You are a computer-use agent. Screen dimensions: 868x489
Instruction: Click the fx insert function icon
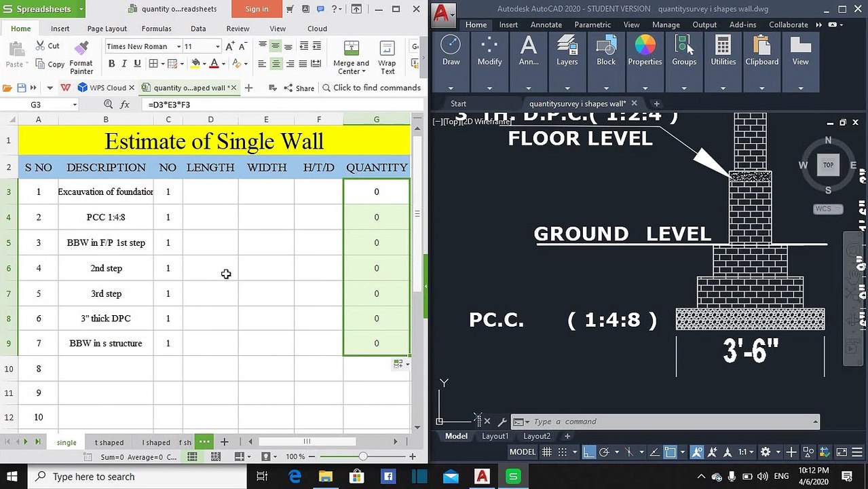pyautogui.click(x=125, y=105)
